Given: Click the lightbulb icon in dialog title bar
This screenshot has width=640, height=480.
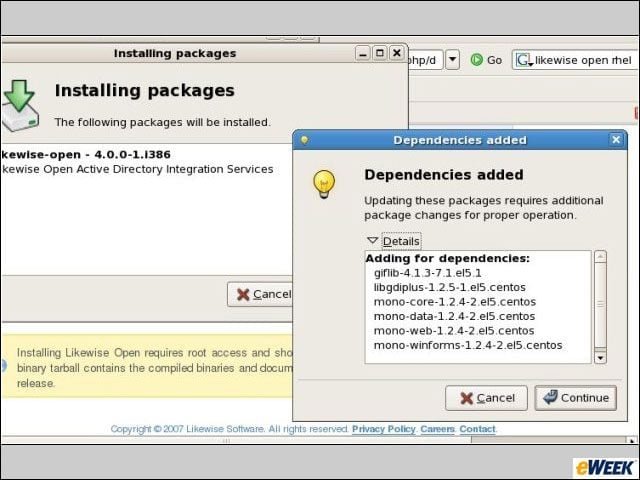Looking at the screenshot, I should pyautogui.click(x=304, y=140).
